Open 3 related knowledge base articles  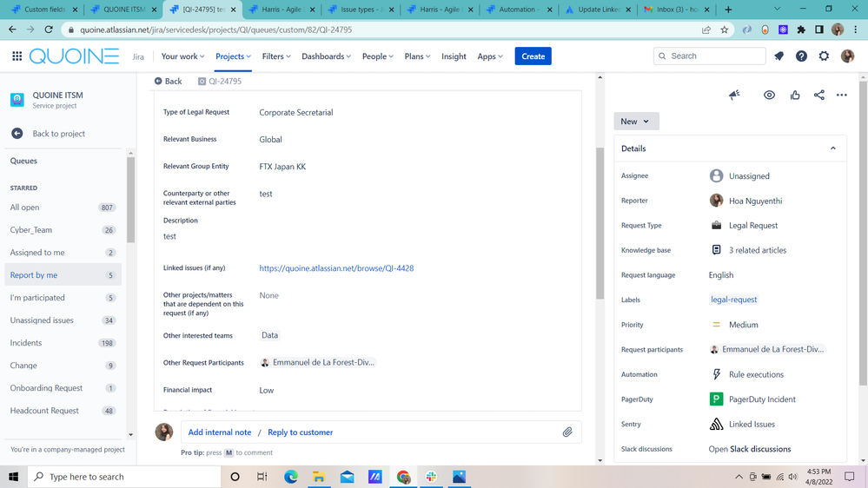coord(757,250)
